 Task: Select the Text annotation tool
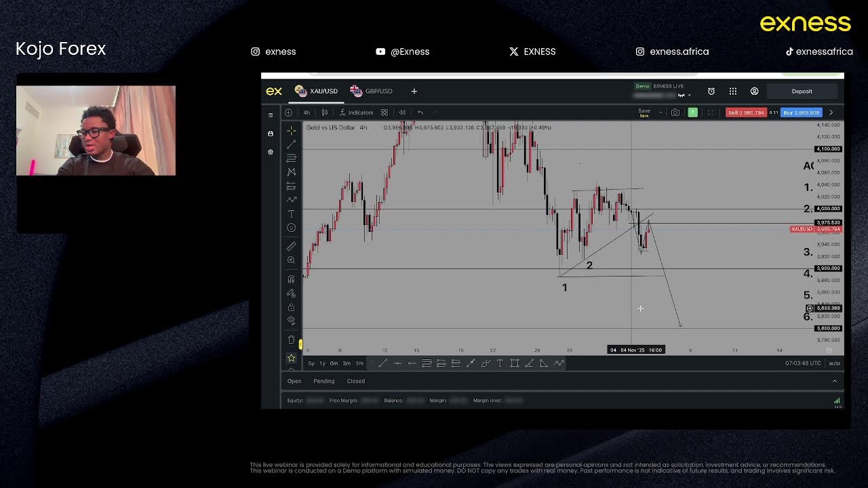point(291,213)
